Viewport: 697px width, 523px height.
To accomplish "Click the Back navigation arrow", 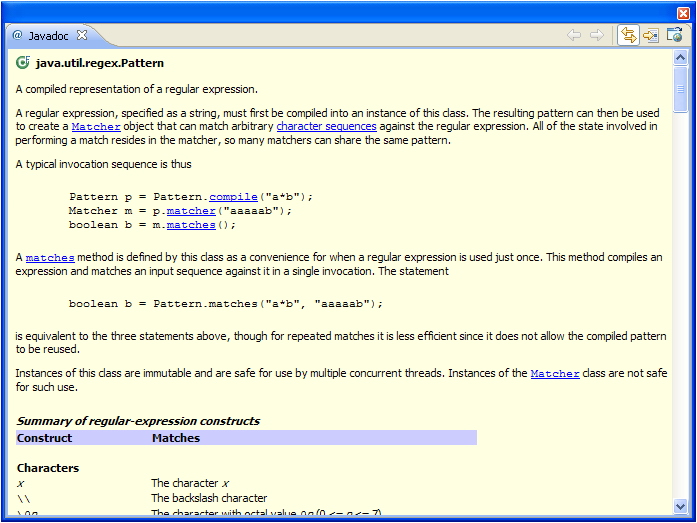I will click(574, 35).
